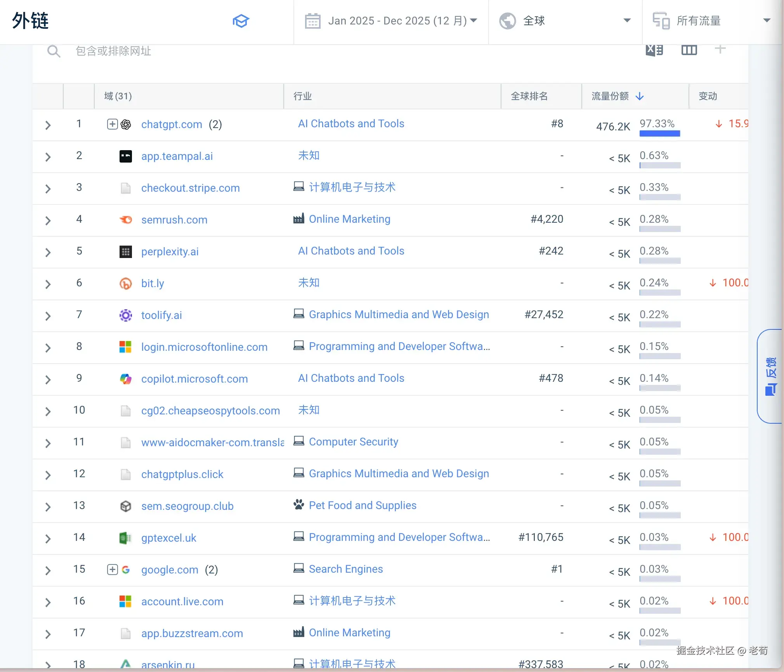Click the account.live.com favicon
The width and height of the screenshot is (784, 672).
pyautogui.click(x=126, y=602)
